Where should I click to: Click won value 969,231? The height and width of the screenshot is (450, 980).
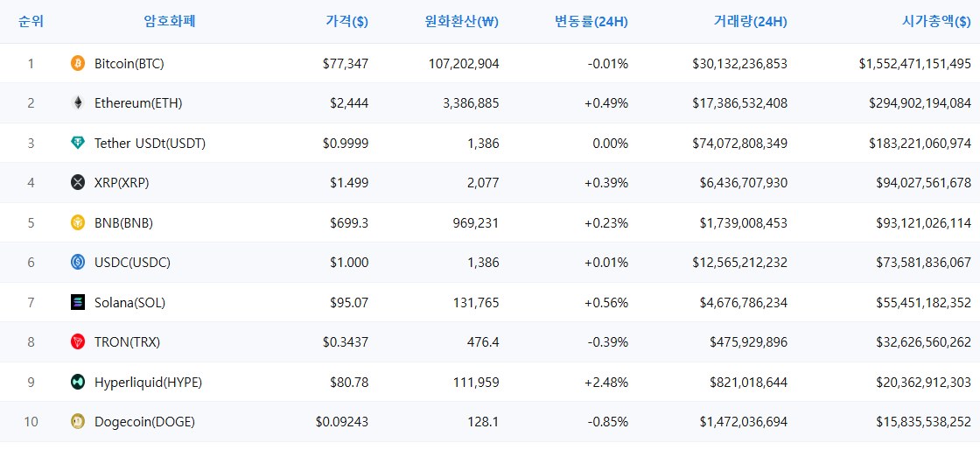tap(474, 222)
